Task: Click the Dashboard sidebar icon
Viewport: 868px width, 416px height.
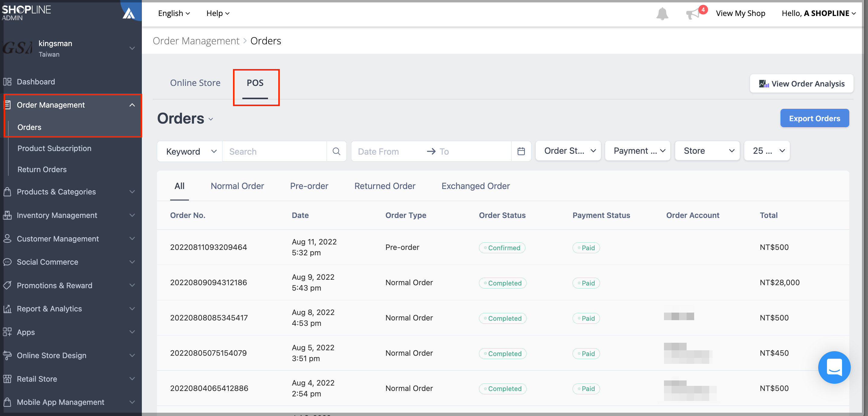Action: (8, 82)
